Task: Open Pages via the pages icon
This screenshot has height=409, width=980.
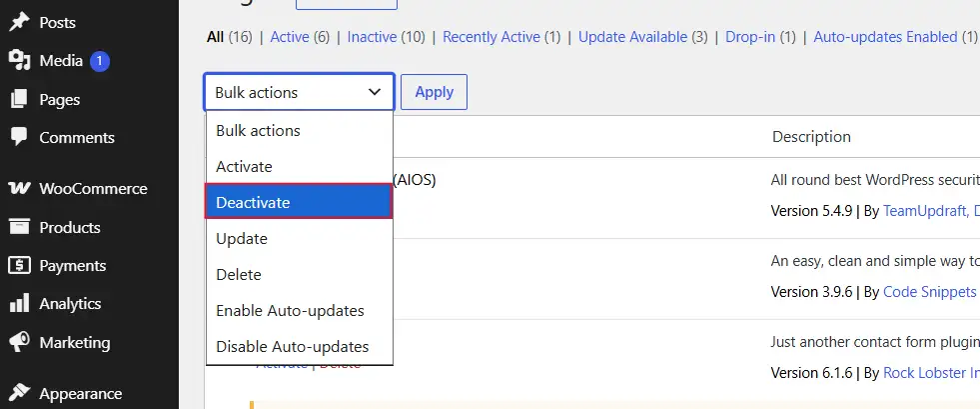Action: [19, 99]
